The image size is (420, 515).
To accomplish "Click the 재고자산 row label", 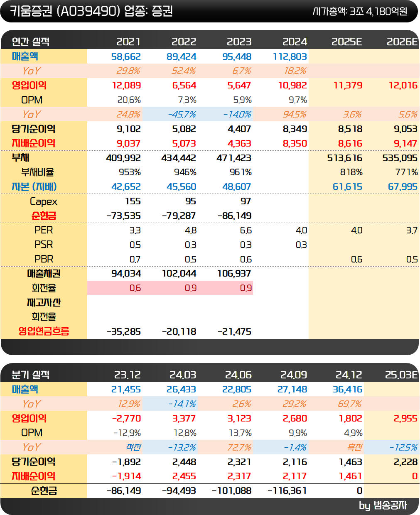I will point(44,302).
